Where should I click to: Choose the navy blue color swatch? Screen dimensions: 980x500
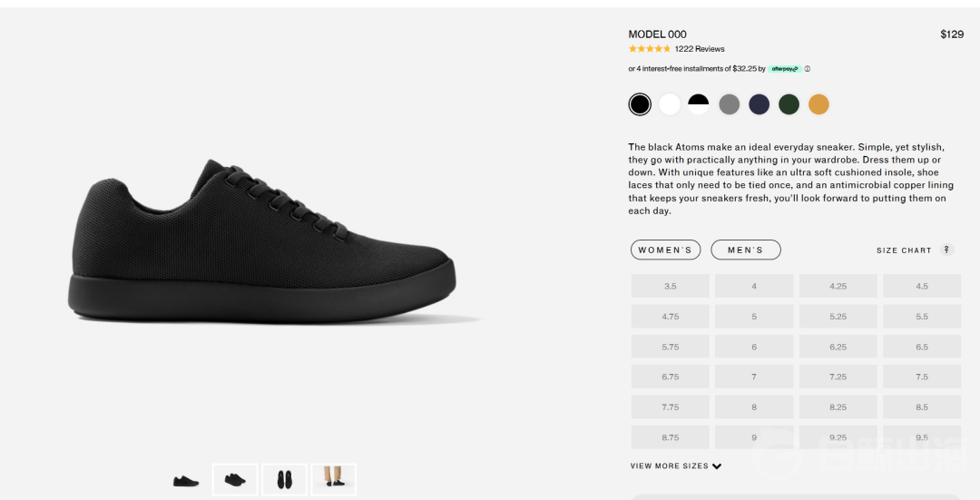tap(759, 104)
